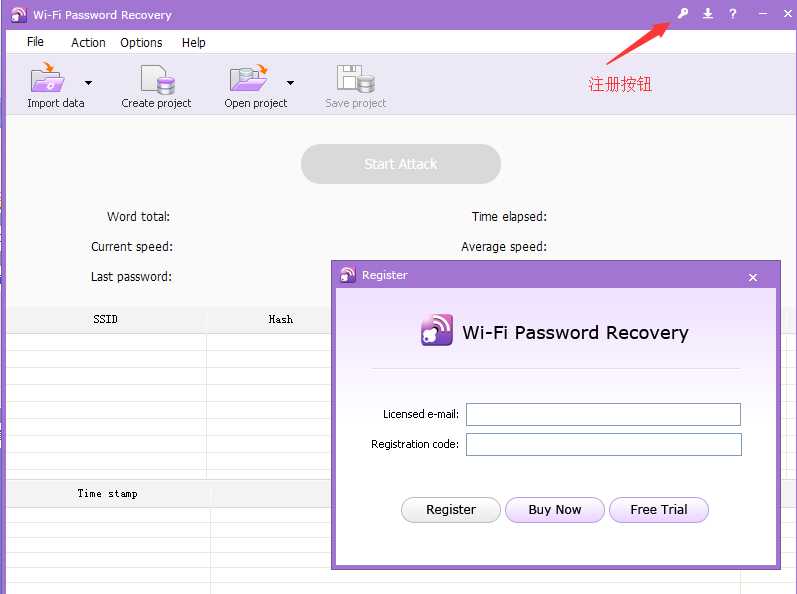Expand the Import data dropdown arrow
The image size is (797, 594).
pos(88,83)
